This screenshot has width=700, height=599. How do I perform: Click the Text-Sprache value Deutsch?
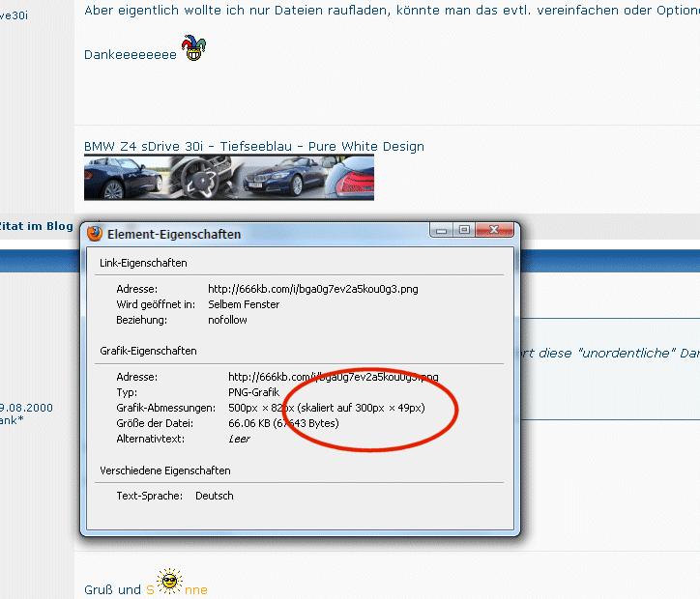pos(214,496)
